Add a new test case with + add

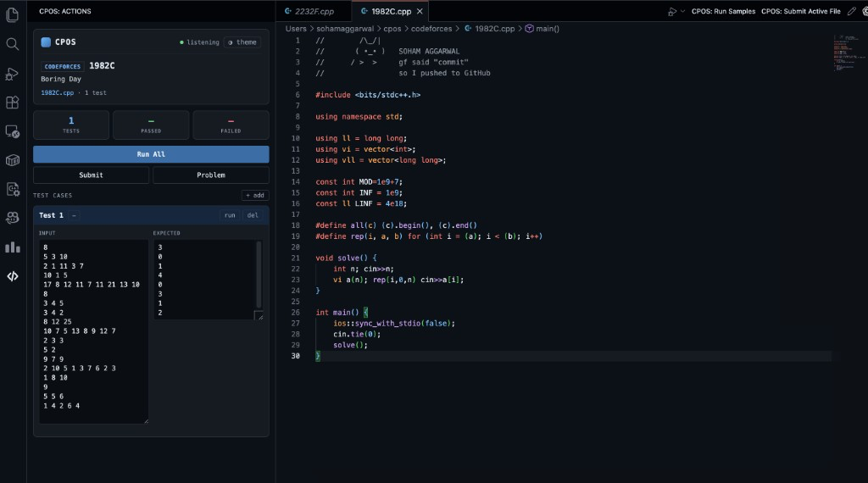(x=255, y=195)
